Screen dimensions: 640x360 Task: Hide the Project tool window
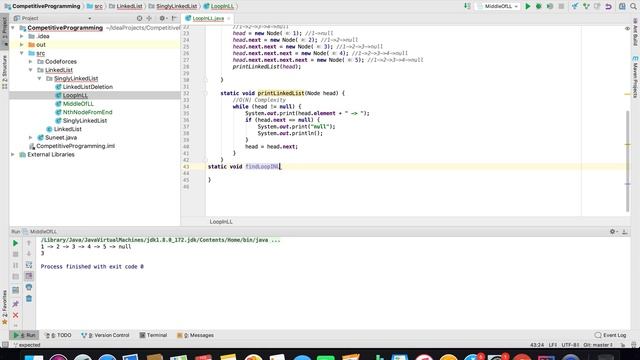174,18
